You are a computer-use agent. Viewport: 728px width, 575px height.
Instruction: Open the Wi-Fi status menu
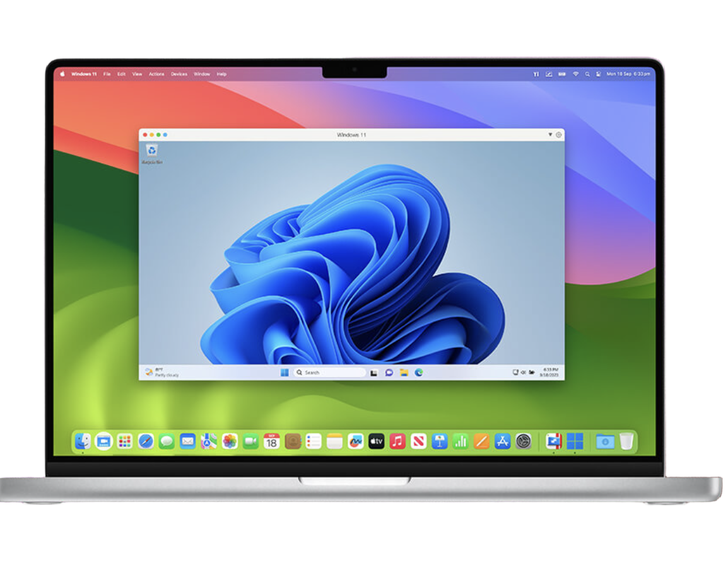[x=575, y=74]
